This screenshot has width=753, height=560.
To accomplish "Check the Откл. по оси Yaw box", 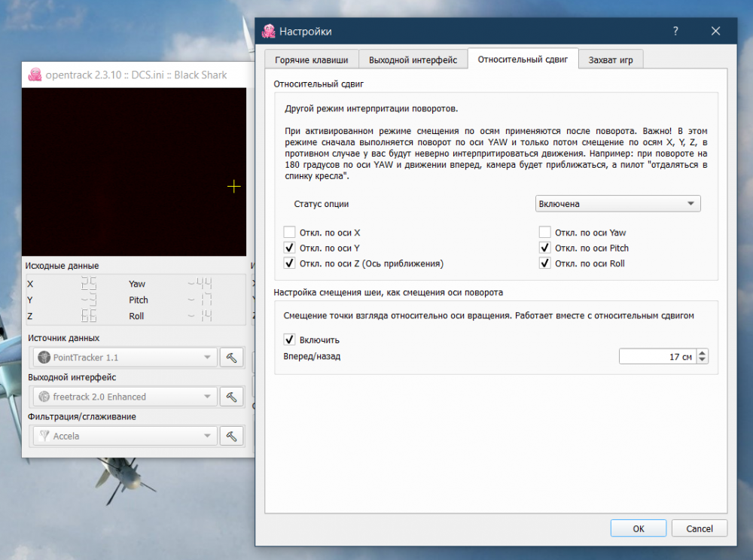I will [x=545, y=233].
